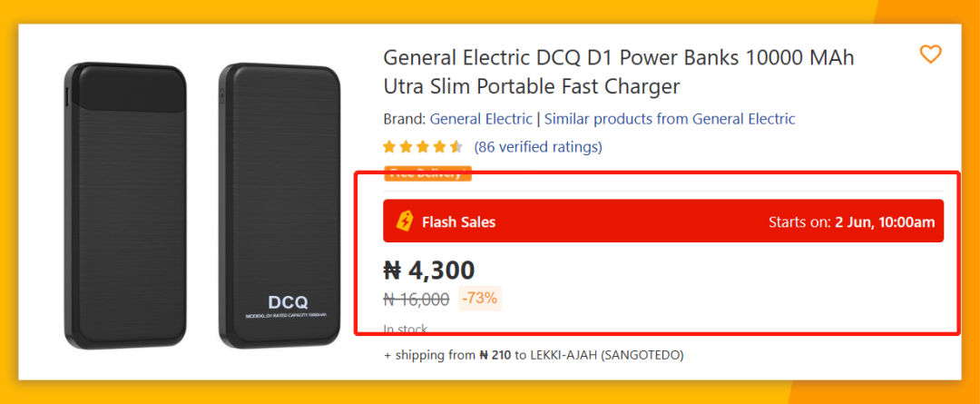Click the ₦ 210 shipping fee
The height and width of the screenshot is (404, 980).
tap(495, 355)
